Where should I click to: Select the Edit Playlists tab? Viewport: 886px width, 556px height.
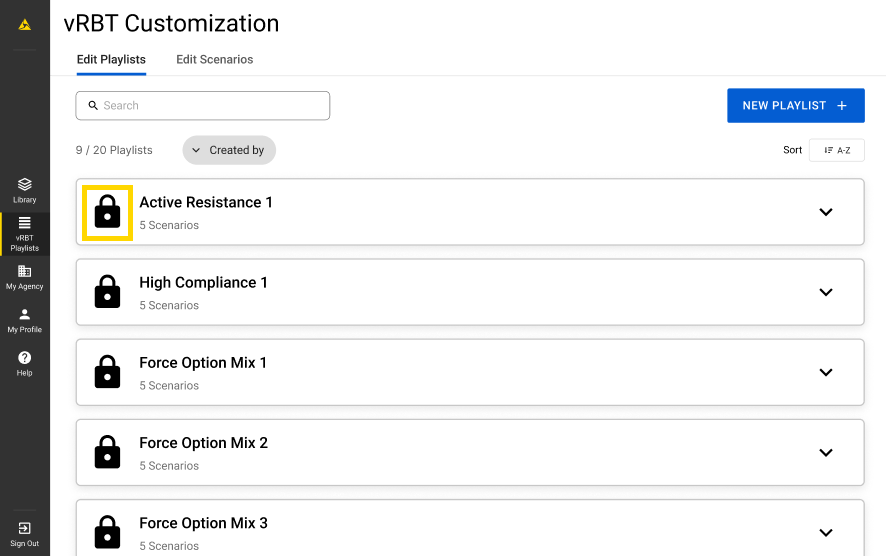tap(111, 60)
